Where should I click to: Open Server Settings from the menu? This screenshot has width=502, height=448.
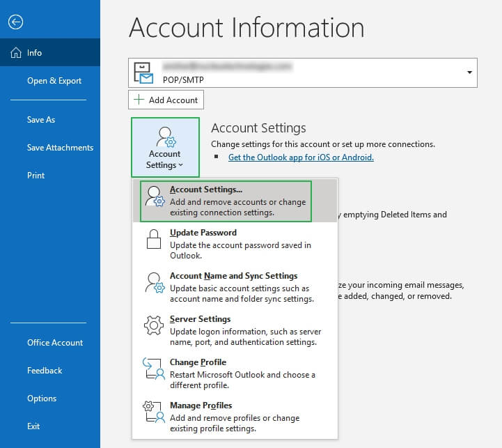[235, 330]
